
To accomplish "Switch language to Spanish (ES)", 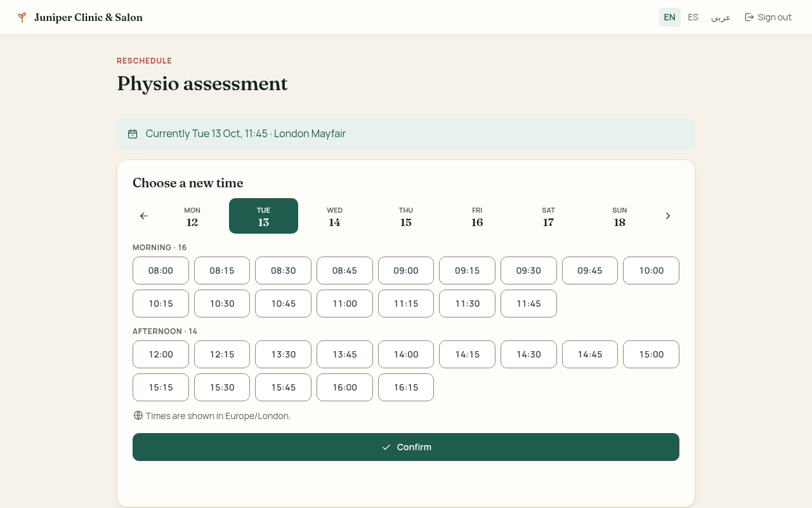I will (693, 17).
